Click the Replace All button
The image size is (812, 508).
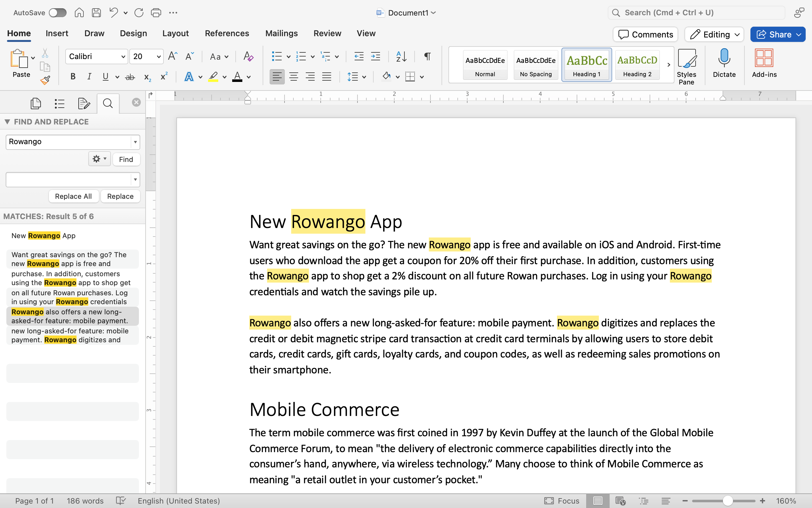[74, 196]
